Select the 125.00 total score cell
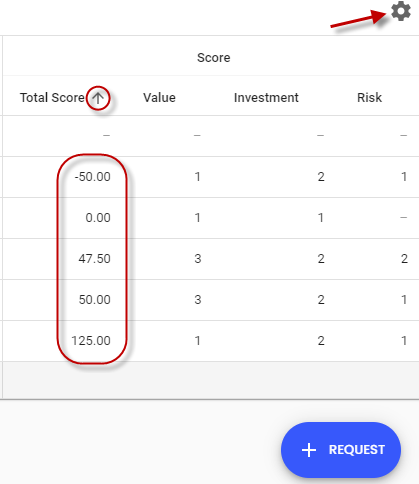419x484 pixels. pyautogui.click(x=91, y=341)
